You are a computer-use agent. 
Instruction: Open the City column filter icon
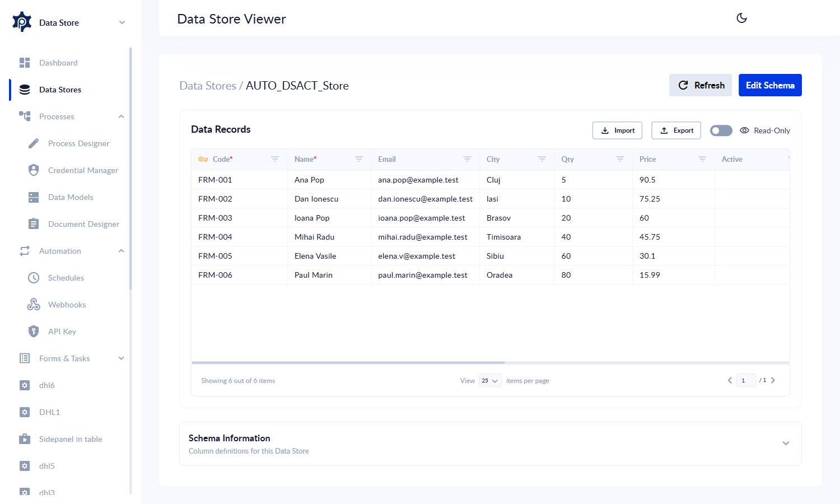pyautogui.click(x=542, y=159)
